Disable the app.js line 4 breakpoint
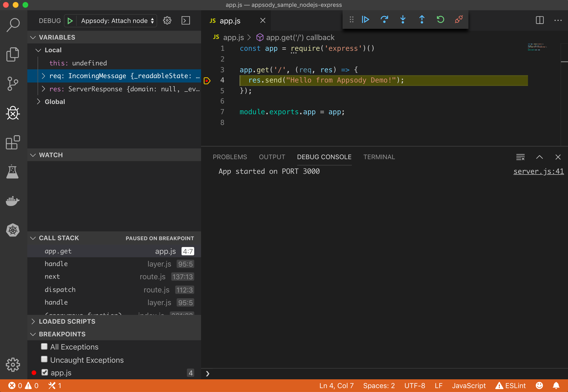 pyautogui.click(x=45, y=373)
